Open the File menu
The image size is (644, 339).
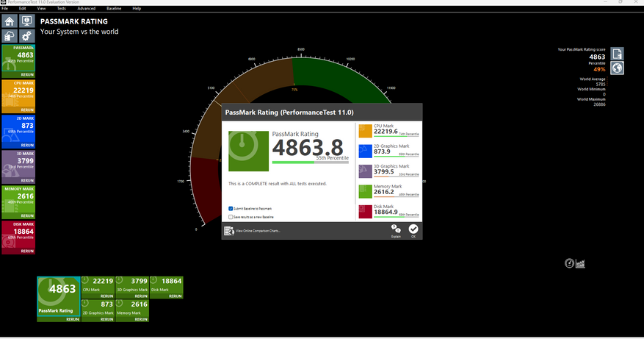(x=5, y=8)
